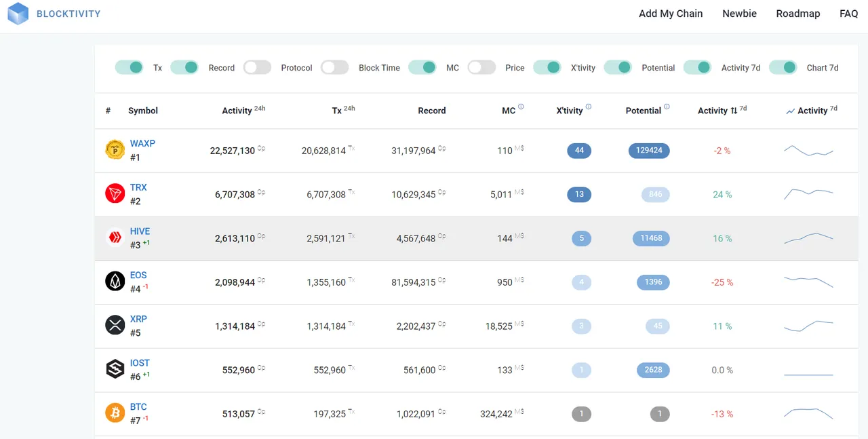Click the BTC gray X'tivity badge
868x439 pixels.
(581, 414)
